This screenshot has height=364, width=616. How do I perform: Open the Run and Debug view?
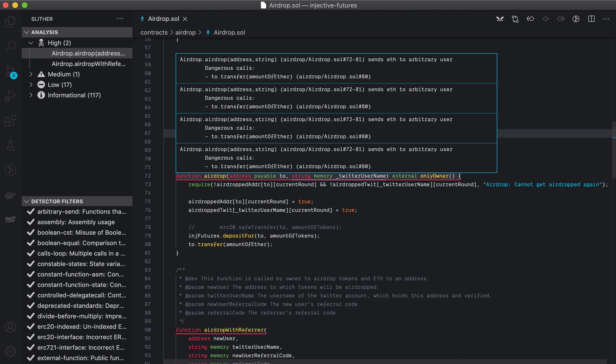click(x=11, y=96)
